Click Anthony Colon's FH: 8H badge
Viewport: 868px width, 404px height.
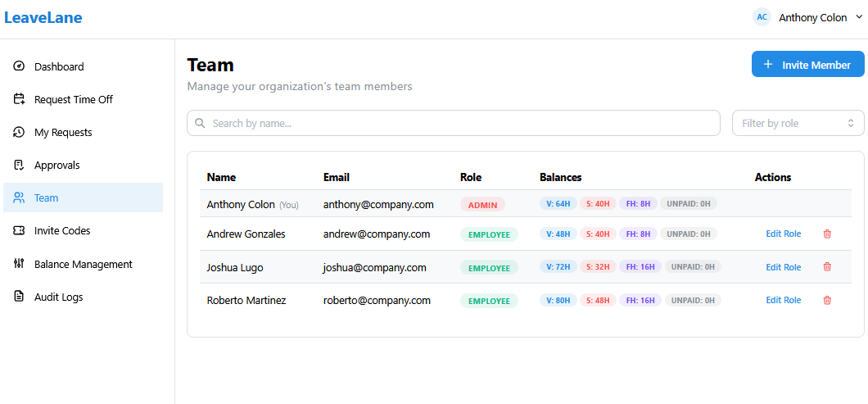coord(638,203)
